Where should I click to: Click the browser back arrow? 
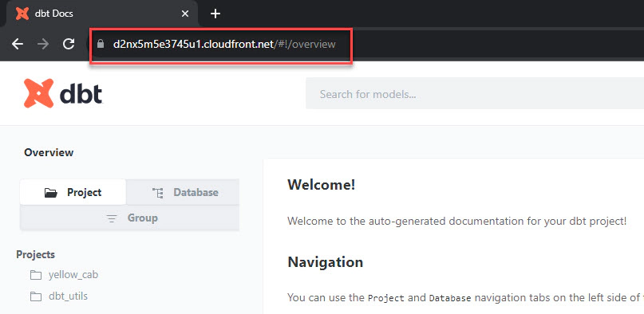18,44
